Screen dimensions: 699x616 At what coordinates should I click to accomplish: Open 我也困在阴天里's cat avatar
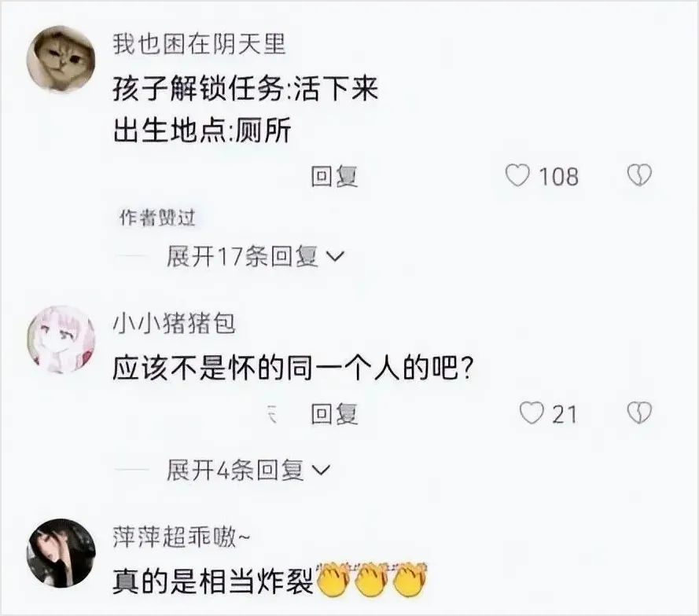click(x=61, y=59)
